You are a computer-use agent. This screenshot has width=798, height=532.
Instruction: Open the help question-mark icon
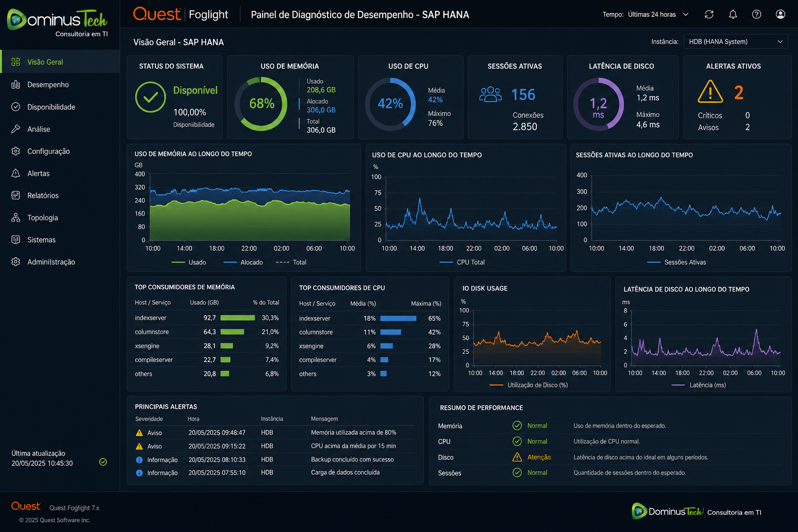pyautogui.click(x=757, y=15)
